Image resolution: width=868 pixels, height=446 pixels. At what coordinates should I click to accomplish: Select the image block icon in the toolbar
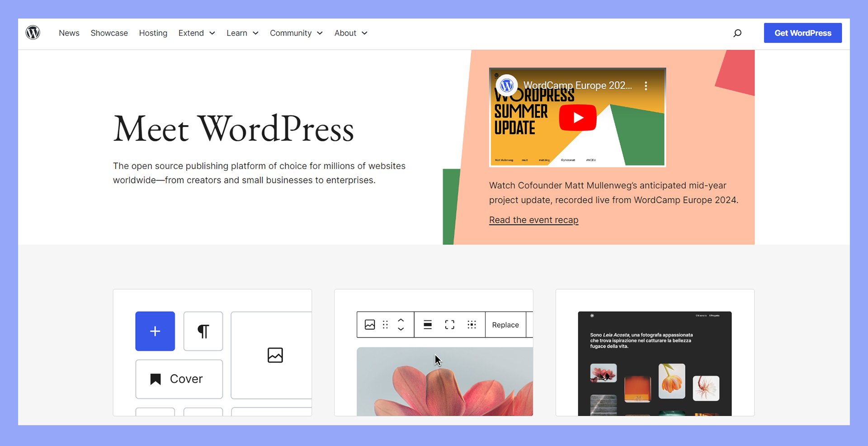[x=369, y=324]
